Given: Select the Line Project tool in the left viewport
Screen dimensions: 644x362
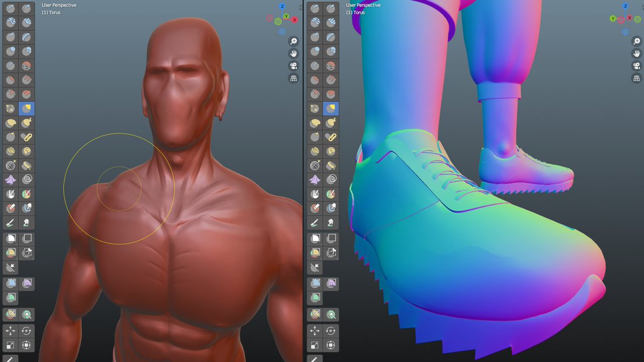Looking at the screenshot, I should tap(10, 267).
